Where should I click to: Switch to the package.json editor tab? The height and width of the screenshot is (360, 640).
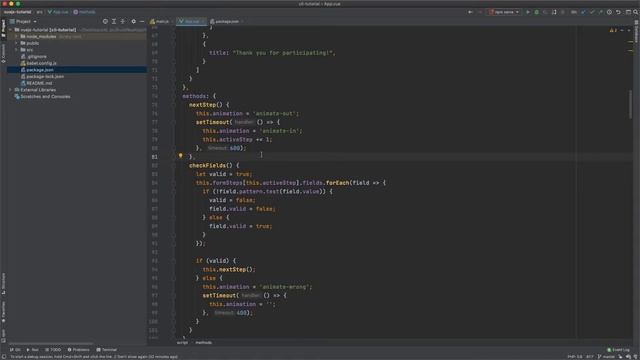(227, 21)
